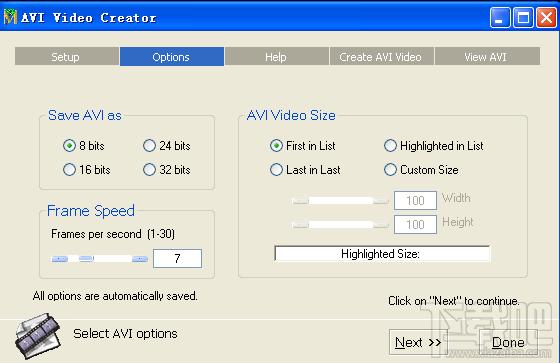Click the Highlighted Size display box
Viewport: 560px width, 363px height.
382,254
